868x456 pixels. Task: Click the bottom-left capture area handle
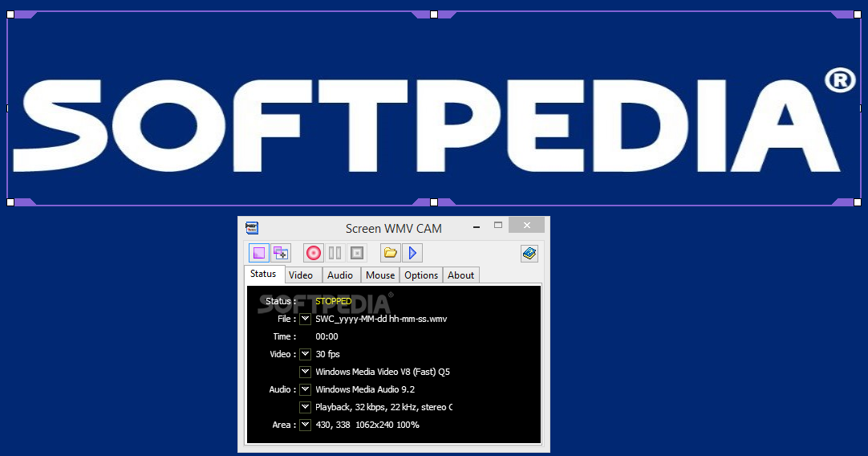click(x=10, y=202)
